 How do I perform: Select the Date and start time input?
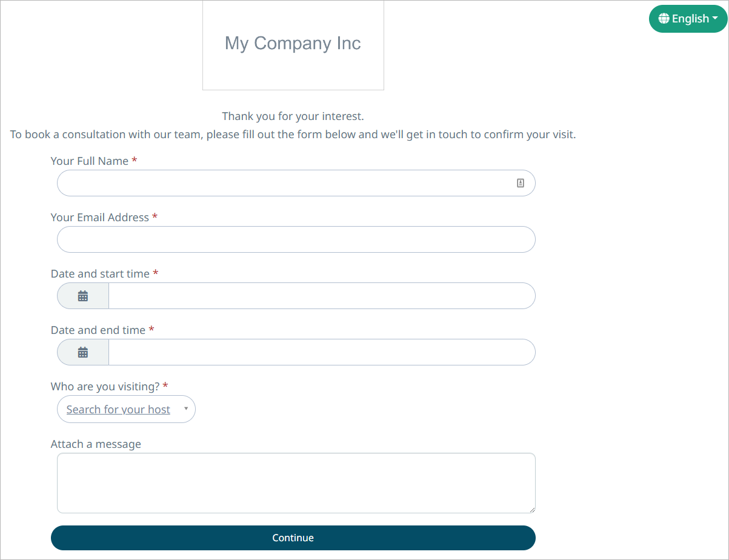tap(321, 296)
